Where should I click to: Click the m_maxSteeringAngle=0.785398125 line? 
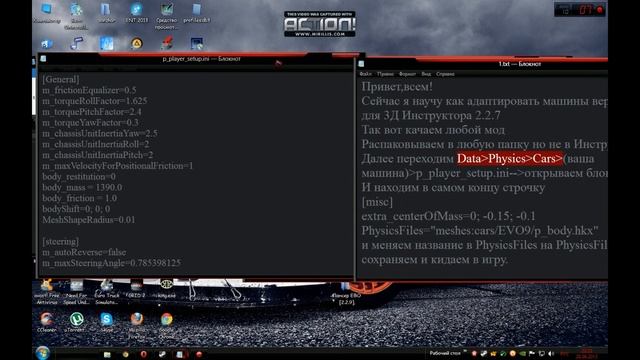pos(111,263)
